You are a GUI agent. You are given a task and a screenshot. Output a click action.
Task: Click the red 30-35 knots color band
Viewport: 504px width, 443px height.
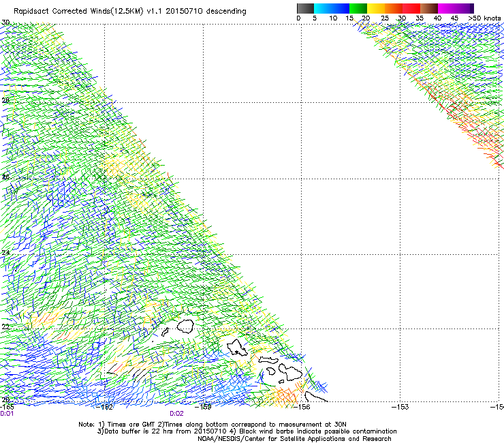tap(411, 8)
